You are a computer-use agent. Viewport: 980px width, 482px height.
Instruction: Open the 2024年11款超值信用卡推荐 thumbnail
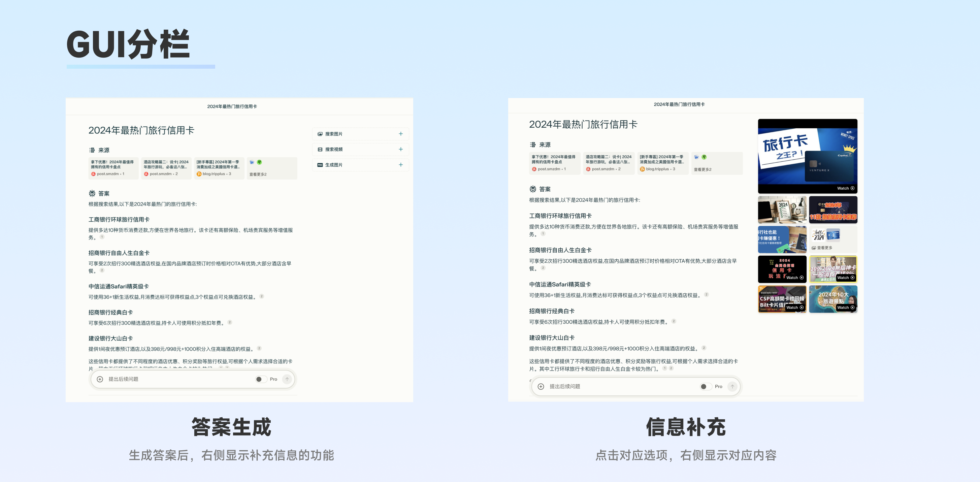coord(833,210)
